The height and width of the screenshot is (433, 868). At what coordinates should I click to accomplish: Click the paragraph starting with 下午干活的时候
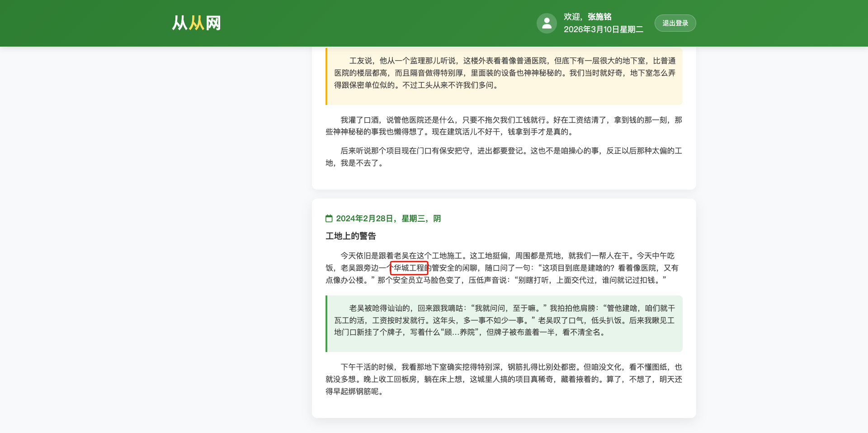503,379
